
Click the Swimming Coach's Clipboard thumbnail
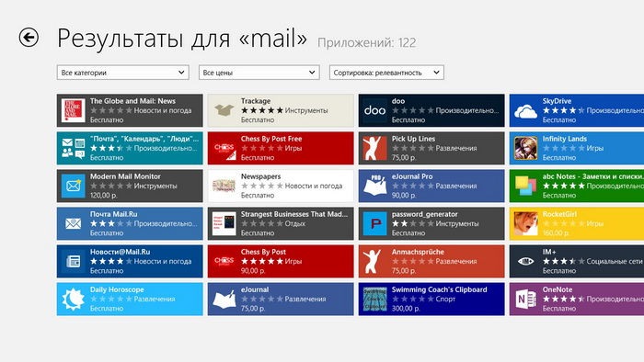click(374, 299)
